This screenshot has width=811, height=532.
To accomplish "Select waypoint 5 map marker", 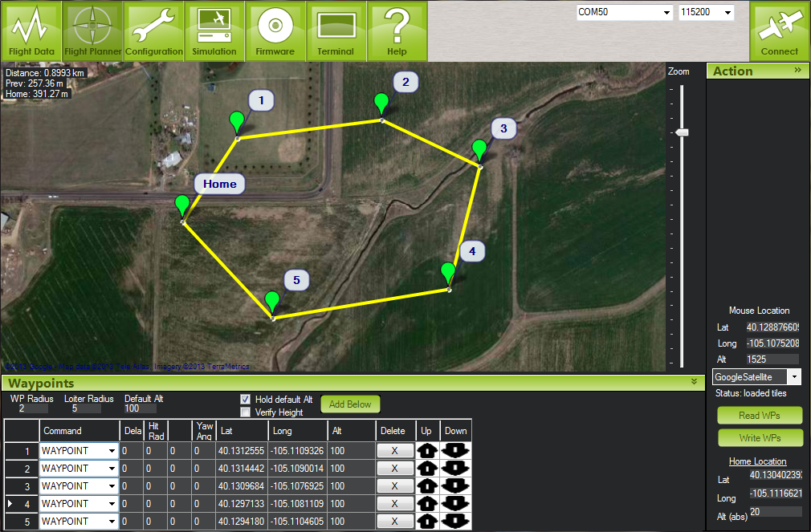I will (272, 304).
